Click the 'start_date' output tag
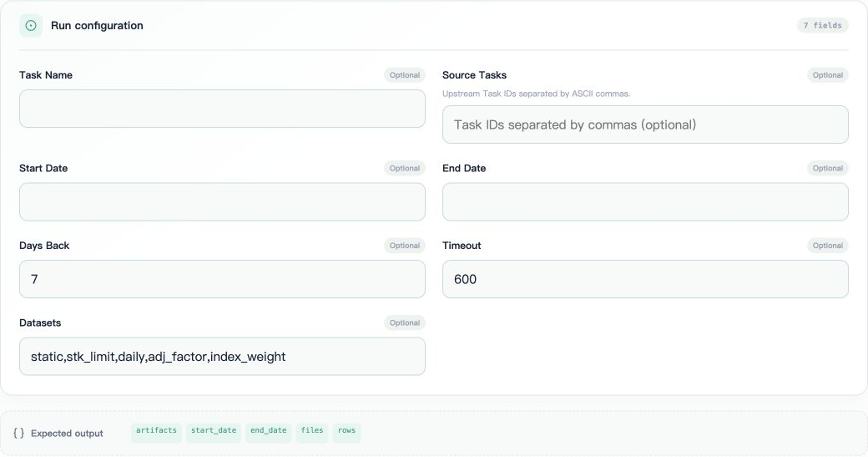868x457 pixels. click(214, 431)
